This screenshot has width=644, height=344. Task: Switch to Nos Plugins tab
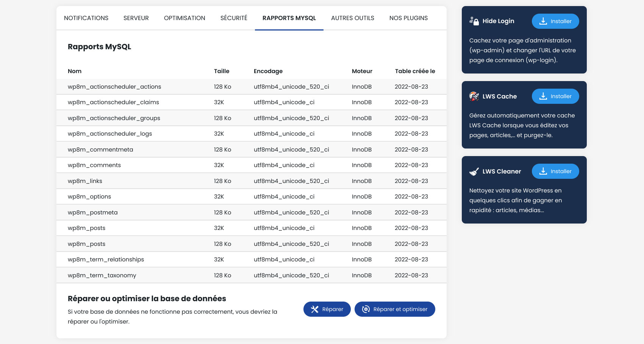click(408, 18)
